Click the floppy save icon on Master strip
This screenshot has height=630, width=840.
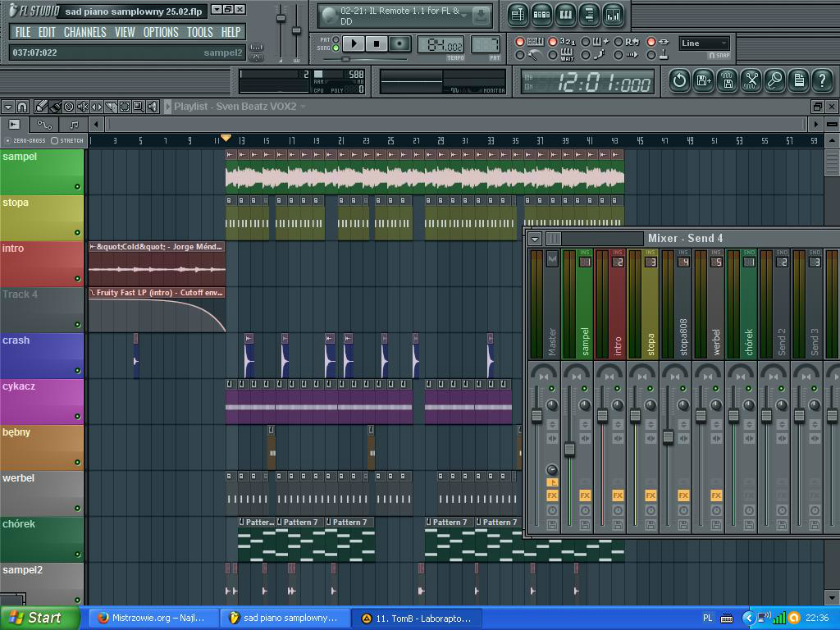552,525
